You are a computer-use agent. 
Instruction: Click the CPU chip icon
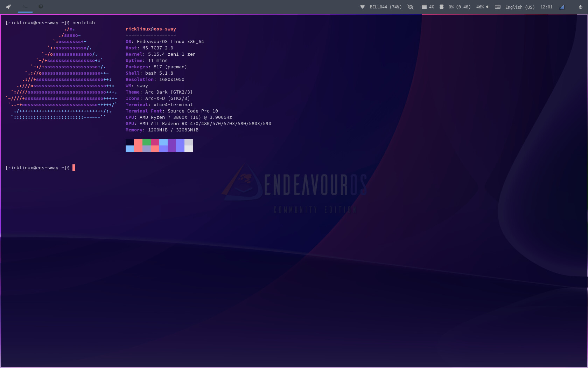pyautogui.click(x=441, y=7)
